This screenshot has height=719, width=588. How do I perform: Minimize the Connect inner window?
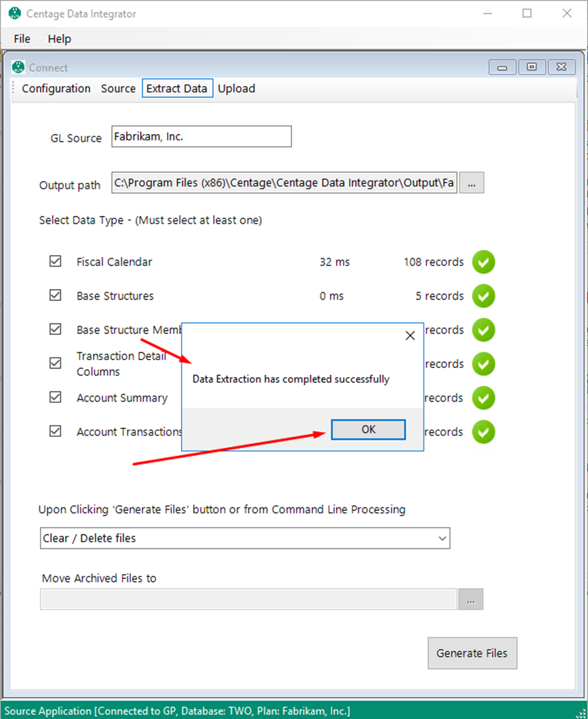502,68
